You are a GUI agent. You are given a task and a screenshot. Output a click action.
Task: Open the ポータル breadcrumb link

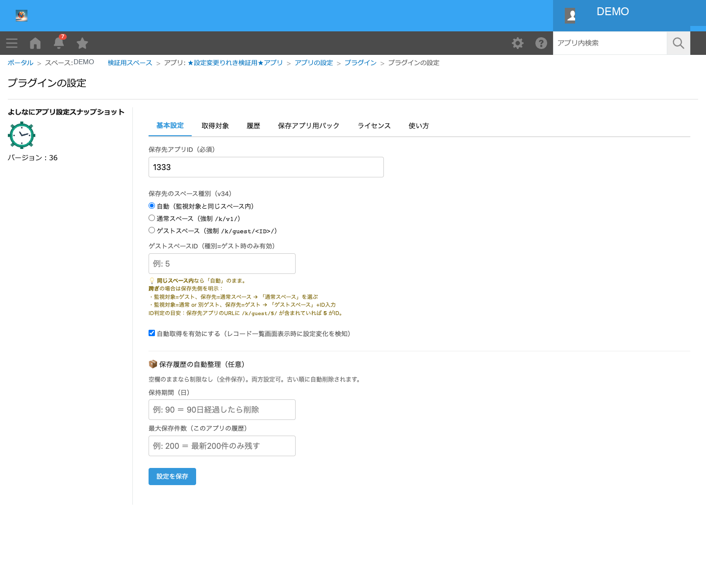coord(21,63)
